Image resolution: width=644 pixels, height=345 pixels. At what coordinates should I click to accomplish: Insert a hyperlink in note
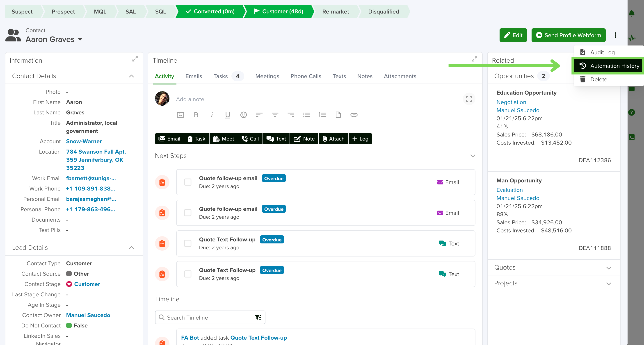coord(354,115)
